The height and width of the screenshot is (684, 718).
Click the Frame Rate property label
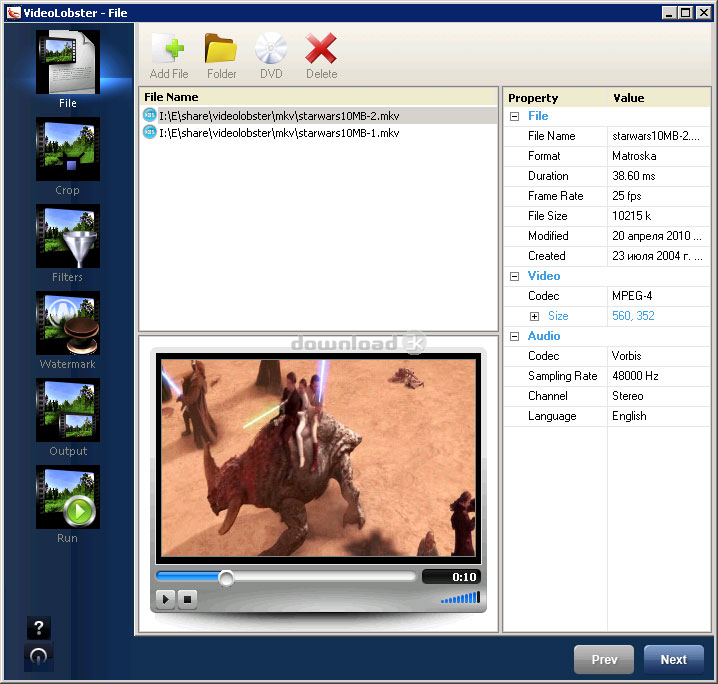555,196
